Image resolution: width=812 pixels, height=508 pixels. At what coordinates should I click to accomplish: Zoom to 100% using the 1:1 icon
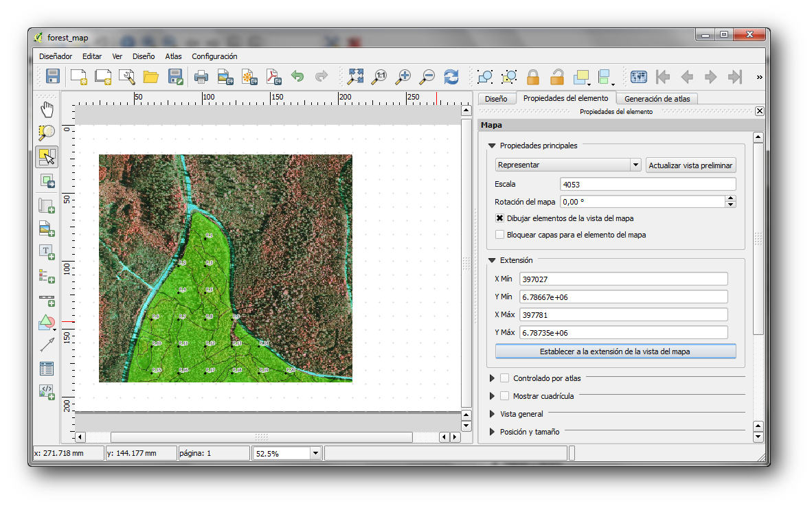[380, 77]
